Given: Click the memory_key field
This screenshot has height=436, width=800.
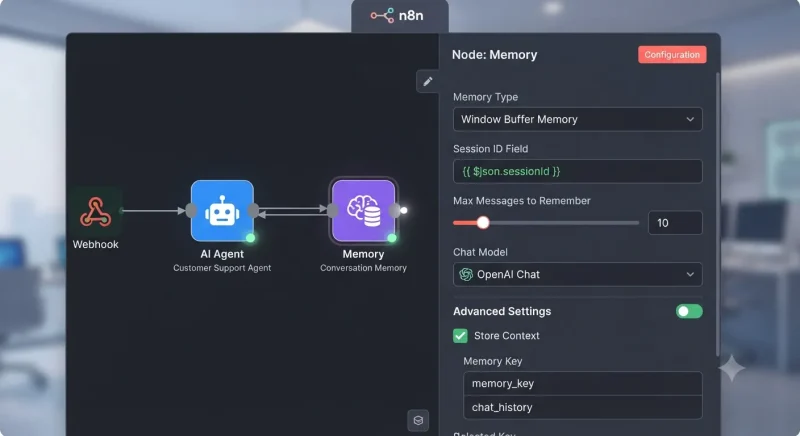Looking at the screenshot, I should [x=583, y=383].
